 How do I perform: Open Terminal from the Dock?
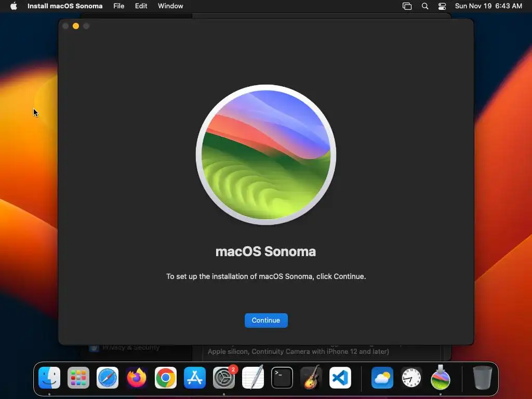282,378
